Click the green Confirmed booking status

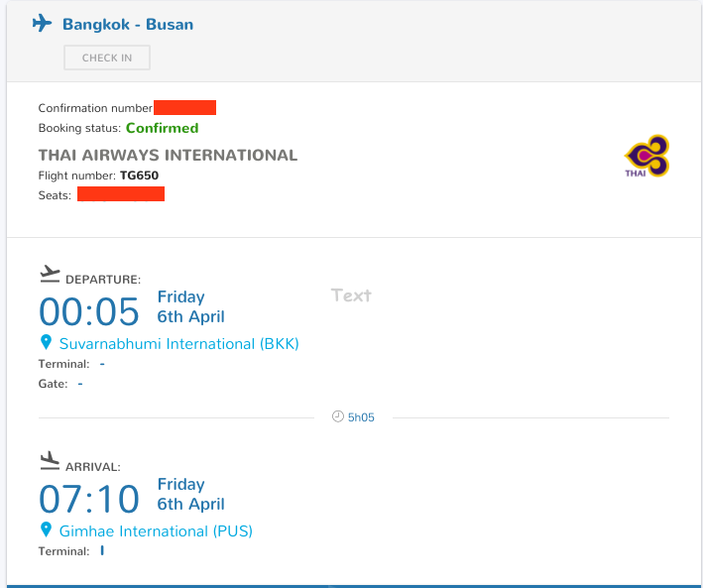[162, 128]
